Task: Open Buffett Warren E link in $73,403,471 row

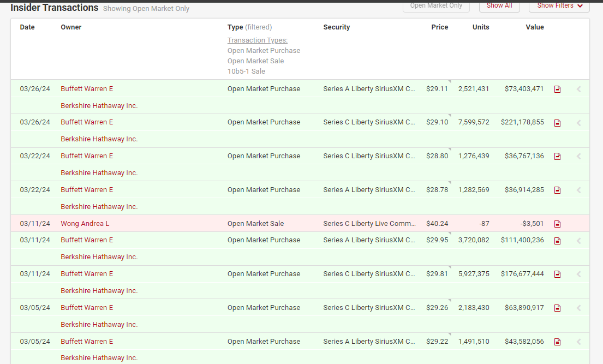Action: pos(87,88)
